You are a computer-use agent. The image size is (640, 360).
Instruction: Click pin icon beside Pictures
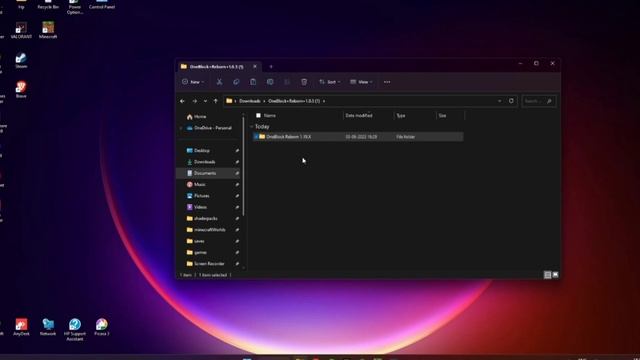(x=237, y=196)
